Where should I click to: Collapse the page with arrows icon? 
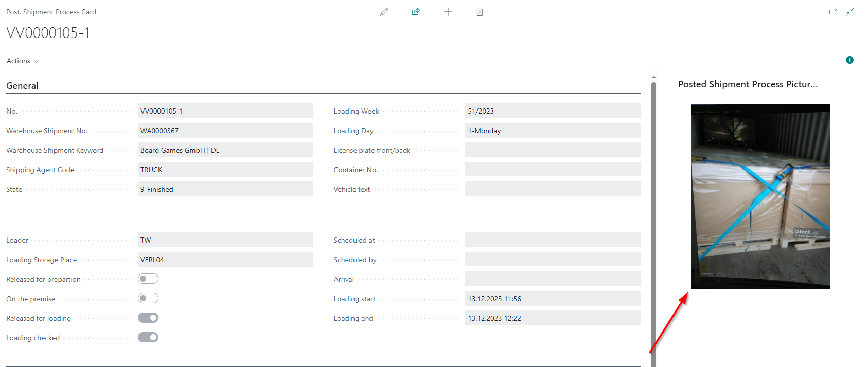[x=850, y=12]
